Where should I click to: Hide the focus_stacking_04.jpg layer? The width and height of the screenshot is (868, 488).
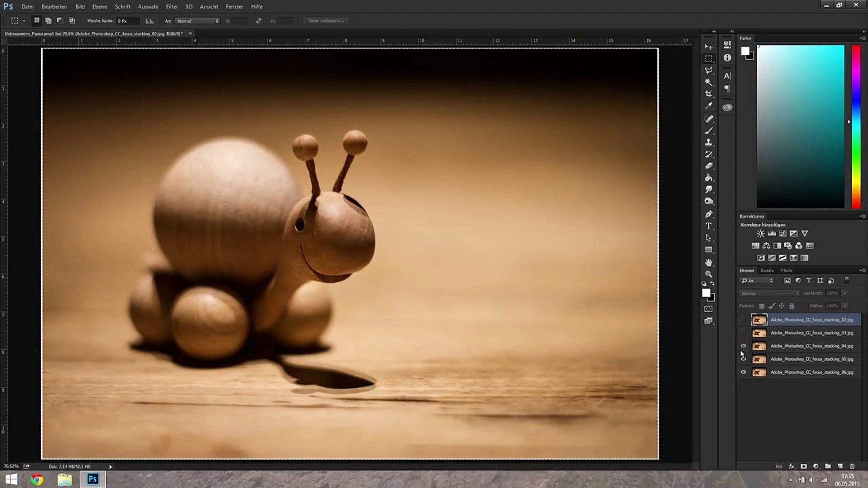743,346
